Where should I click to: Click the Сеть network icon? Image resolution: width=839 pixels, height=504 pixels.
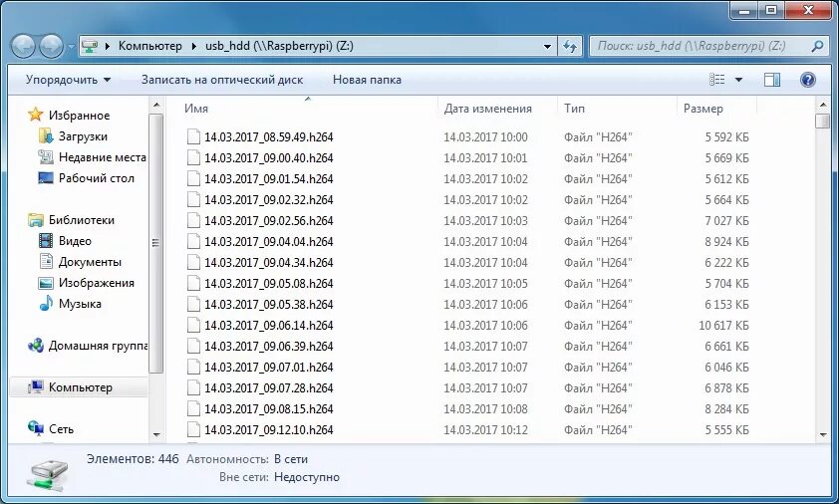click(36, 428)
